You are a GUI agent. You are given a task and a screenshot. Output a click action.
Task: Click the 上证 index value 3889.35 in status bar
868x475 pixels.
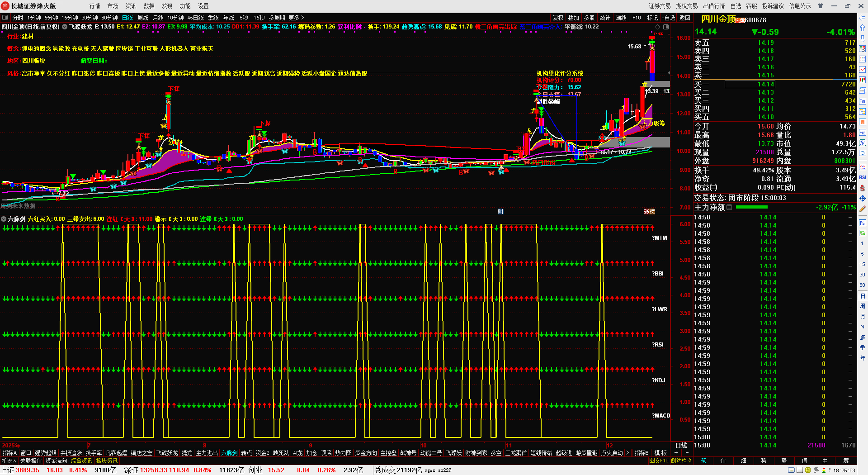click(28, 470)
